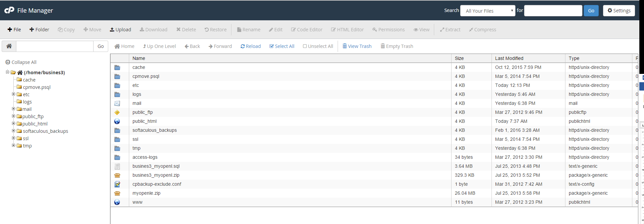Click the Download toolbar button

(x=154, y=30)
